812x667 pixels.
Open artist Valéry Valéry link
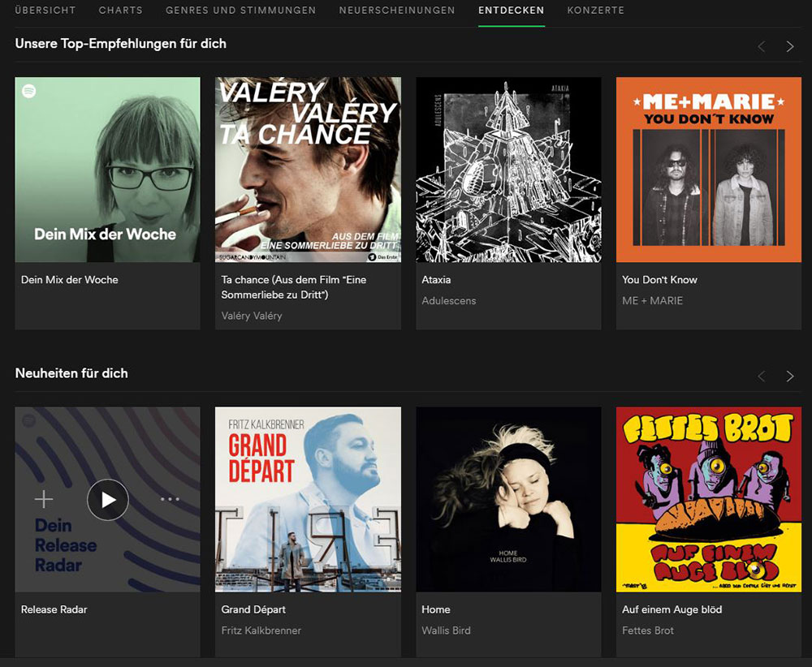[252, 316]
